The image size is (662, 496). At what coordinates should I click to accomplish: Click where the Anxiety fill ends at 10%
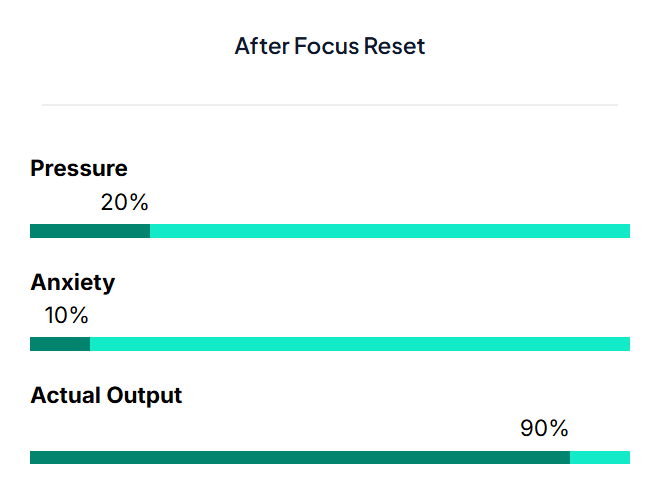click(90, 344)
